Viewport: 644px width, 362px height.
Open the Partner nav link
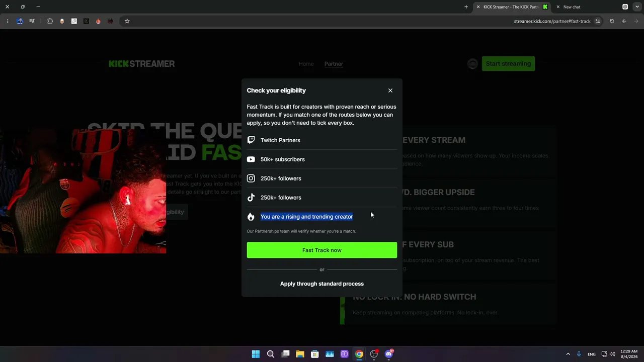pos(334,64)
